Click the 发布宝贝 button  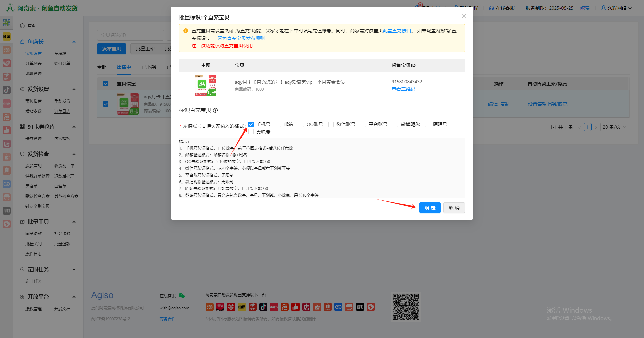112,49
